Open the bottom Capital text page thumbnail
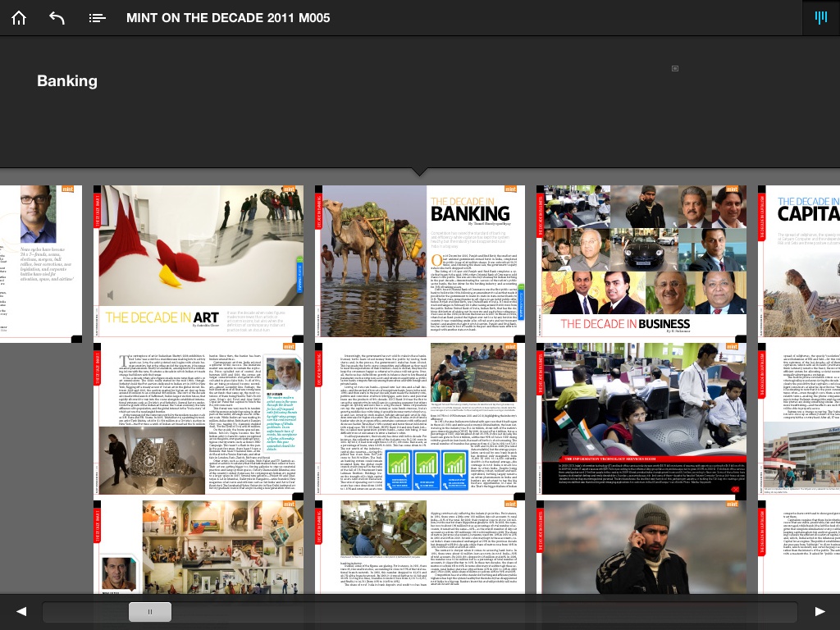Screen dimensions: 840x630 (x=799, y=547)
